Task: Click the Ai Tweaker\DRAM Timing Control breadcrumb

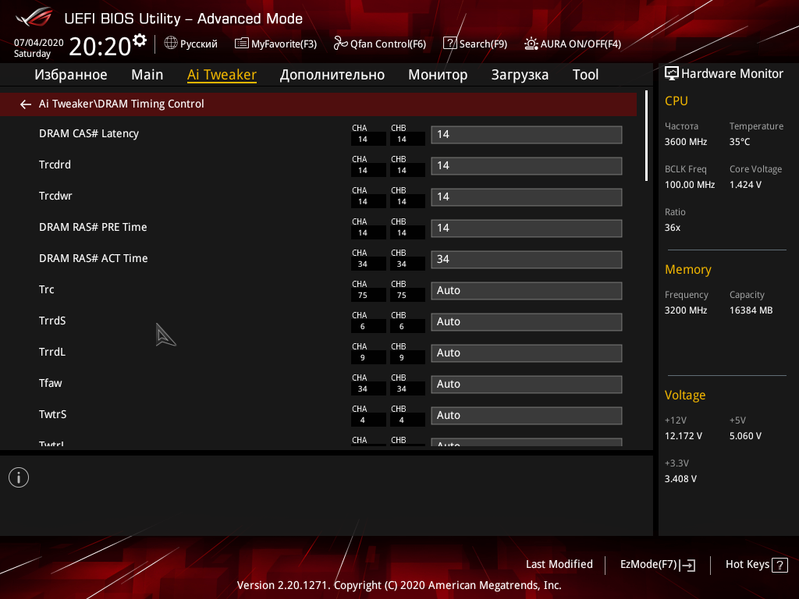Action: pos(121,104)
